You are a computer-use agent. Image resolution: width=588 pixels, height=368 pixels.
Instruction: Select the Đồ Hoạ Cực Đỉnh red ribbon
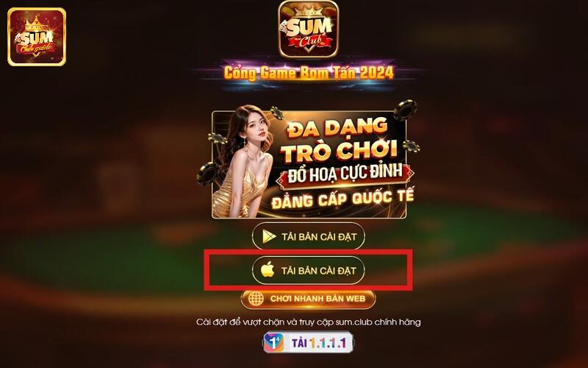coord(345,174)
